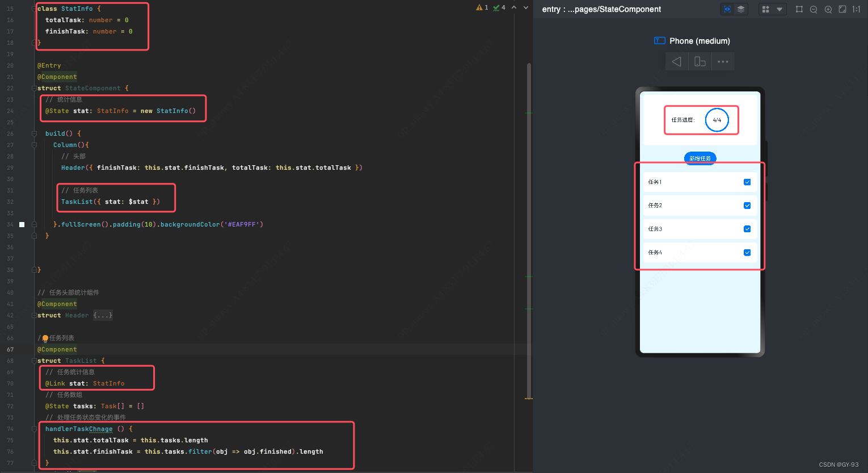Open the three-dots more options button

723,61
